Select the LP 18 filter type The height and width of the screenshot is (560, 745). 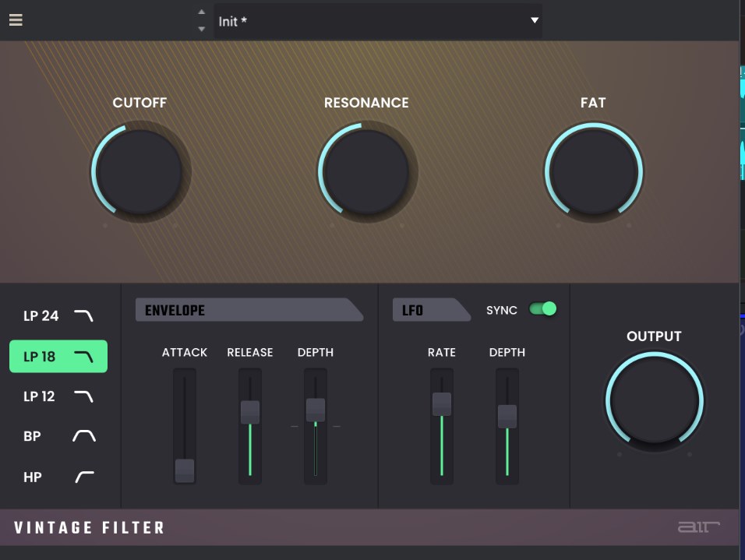(x=58, y=357)
